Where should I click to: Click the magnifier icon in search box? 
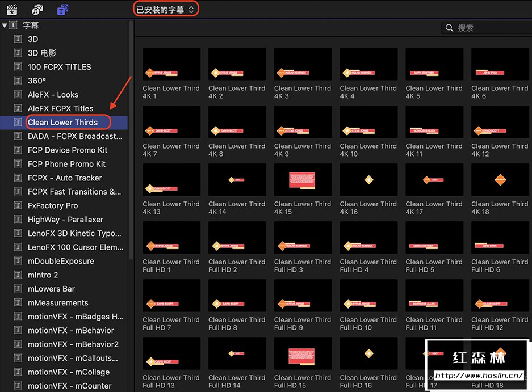point(449,28)
